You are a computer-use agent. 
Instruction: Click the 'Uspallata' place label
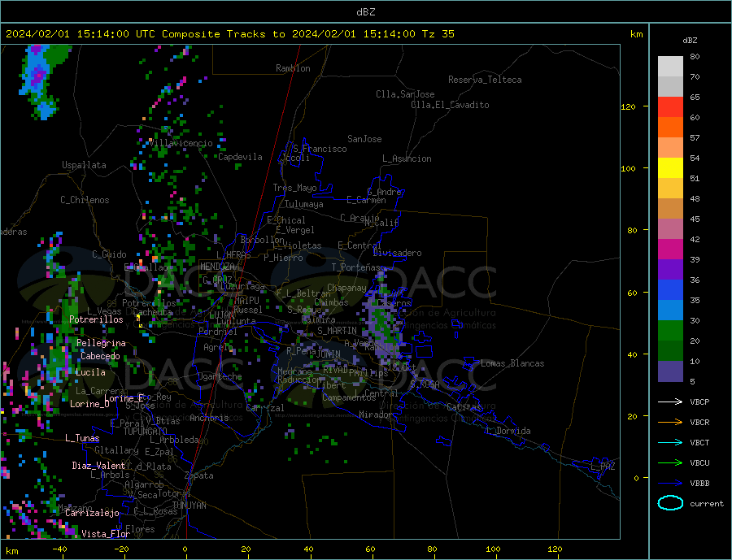click(x=84, y=165)
